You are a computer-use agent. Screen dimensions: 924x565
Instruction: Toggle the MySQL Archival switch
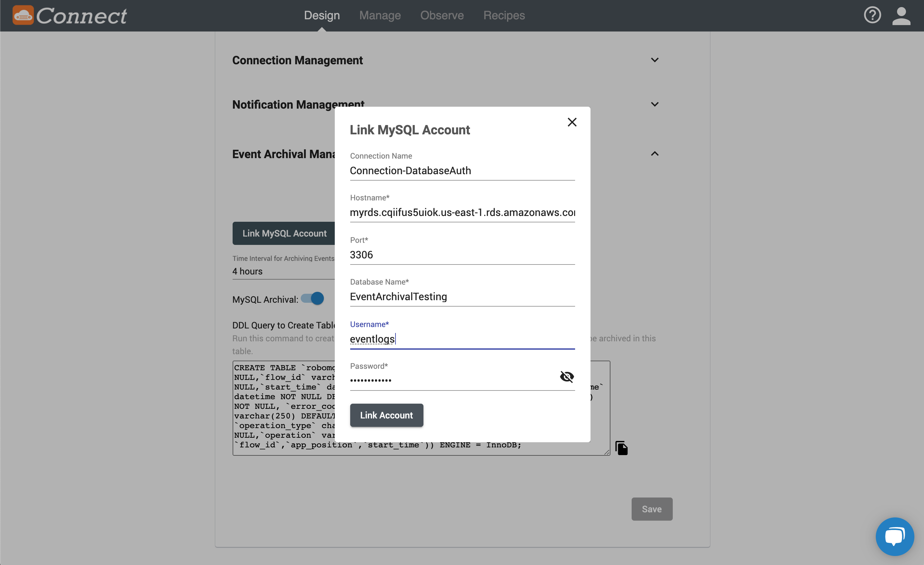pyautogui.click(x=312, y=298)
